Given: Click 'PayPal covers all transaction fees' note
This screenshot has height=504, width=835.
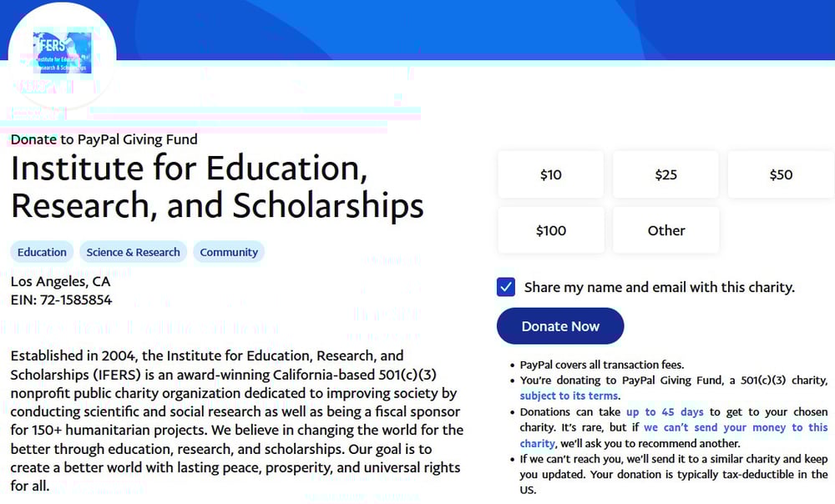Looking at the screenshot, I should click(x=601, y=365).
